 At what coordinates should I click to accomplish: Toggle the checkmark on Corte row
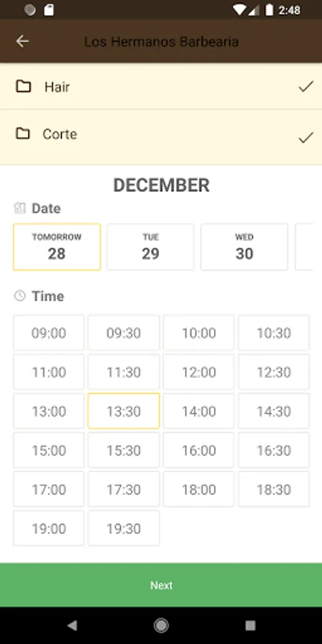306,137
